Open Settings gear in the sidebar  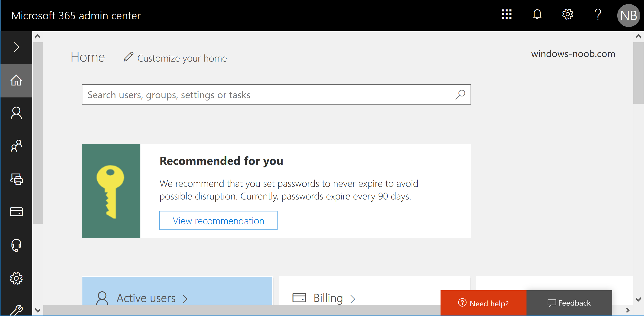pos(16,278)
